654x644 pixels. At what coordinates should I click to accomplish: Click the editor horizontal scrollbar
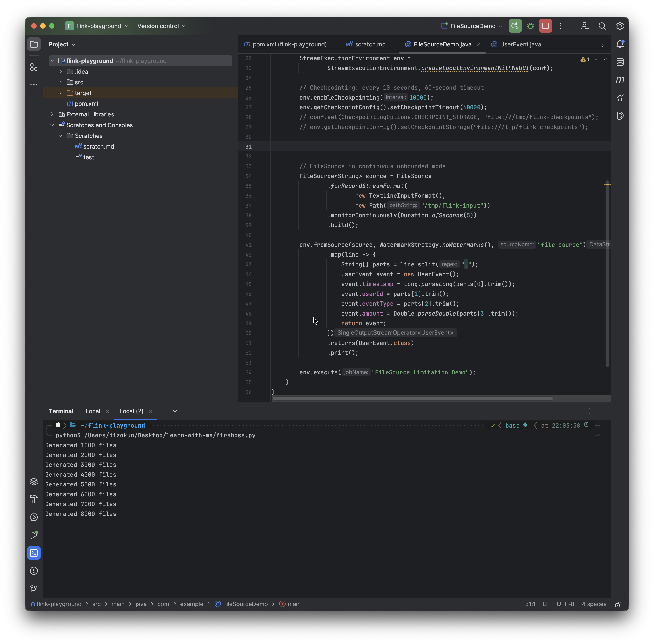pyautogui.click(x=413, y=399)
